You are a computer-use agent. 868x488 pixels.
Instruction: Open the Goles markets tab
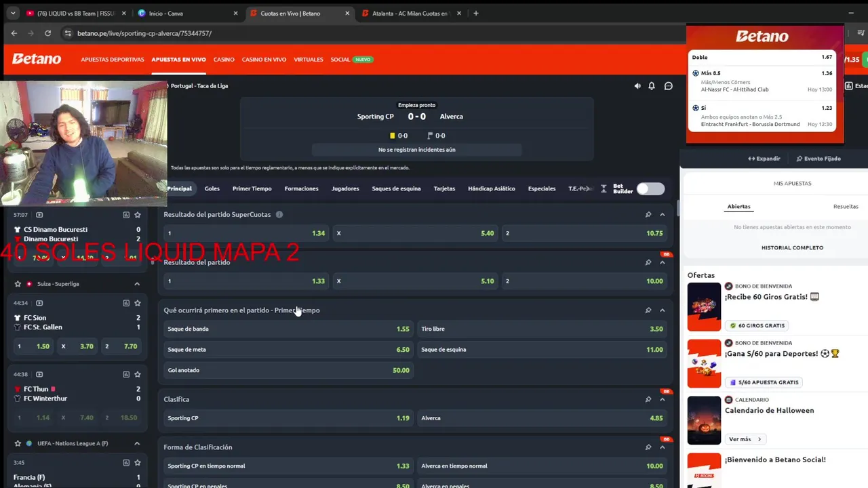pos(212,188)
